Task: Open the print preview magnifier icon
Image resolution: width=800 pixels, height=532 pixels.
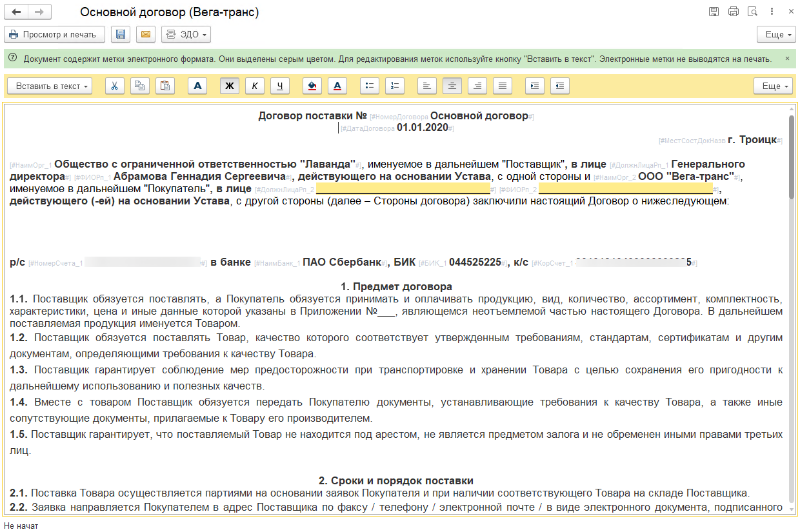Action: pyautogui.click(x=752, y=12)
